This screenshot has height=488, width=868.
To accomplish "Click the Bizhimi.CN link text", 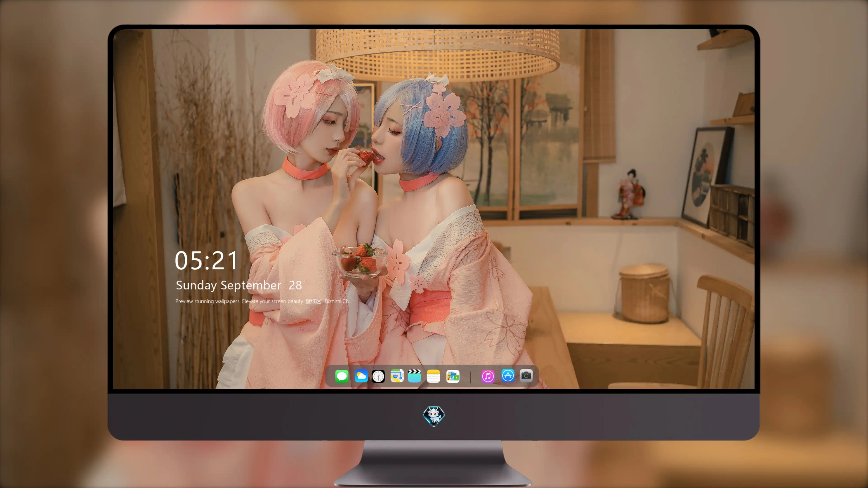I will tap(337, 301).
